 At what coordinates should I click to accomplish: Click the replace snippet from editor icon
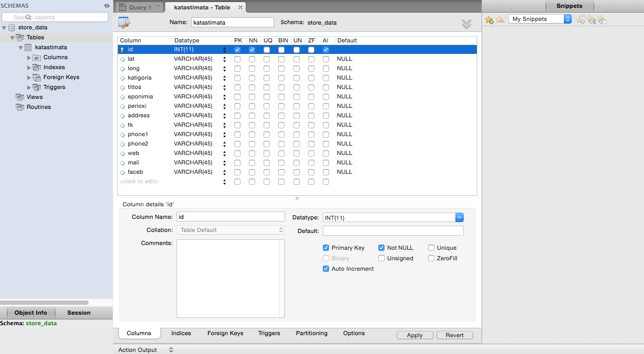click(581, 19)
